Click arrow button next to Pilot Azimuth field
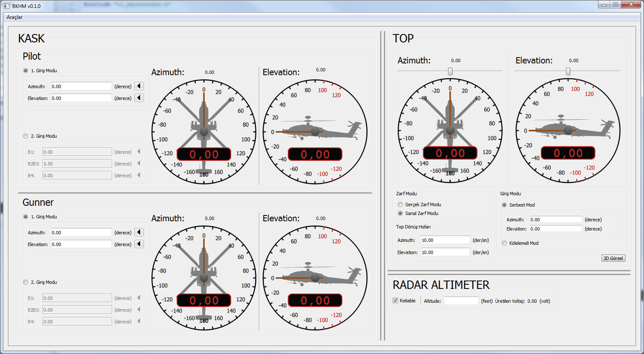 click(139, 86)
